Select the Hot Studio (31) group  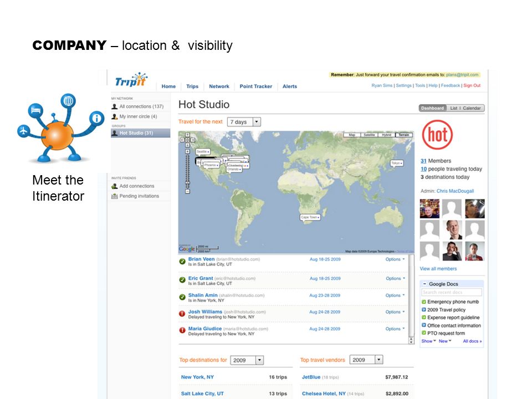point(140,133)
